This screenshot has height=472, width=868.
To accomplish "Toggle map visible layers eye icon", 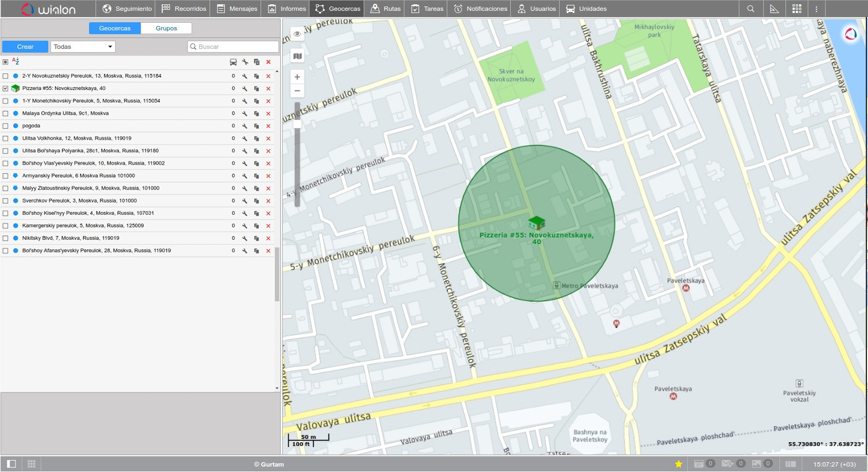I will [x=297, y=34].
